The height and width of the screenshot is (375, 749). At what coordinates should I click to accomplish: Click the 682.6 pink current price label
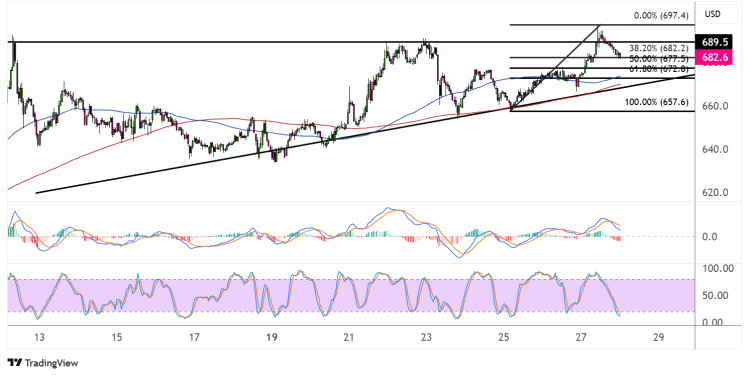click(x=715, y=57)
